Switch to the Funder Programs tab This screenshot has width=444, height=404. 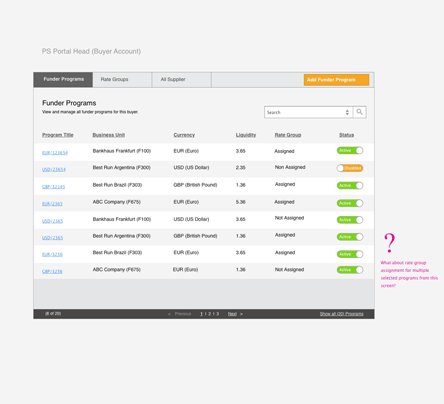pyautogui.click(x=63, y=79)
